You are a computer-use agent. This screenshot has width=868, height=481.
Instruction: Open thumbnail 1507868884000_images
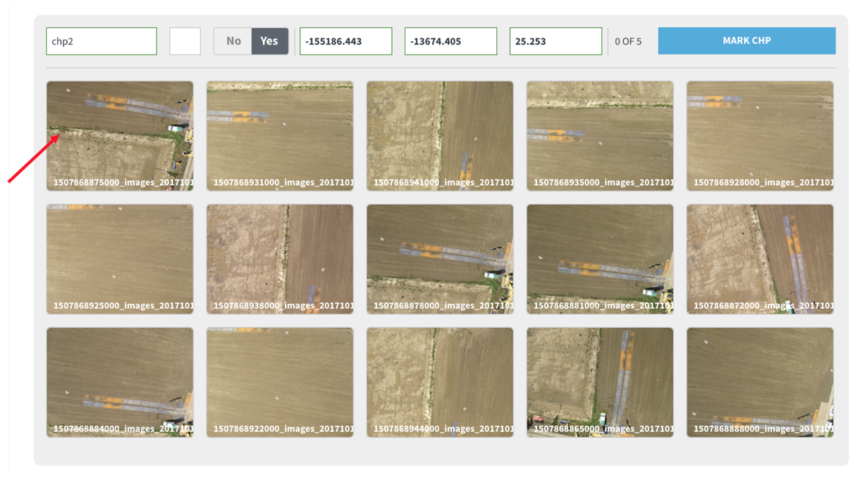click(x=120, y=383)
